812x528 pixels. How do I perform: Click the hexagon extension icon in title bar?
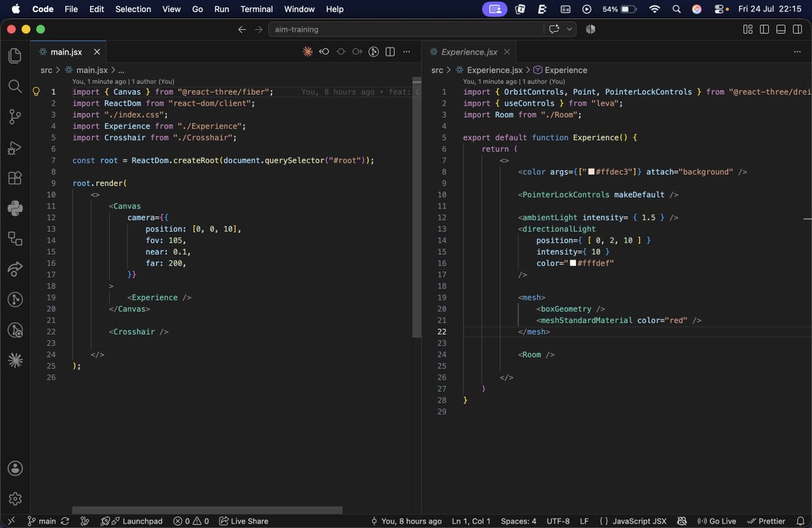coord(590,29)
